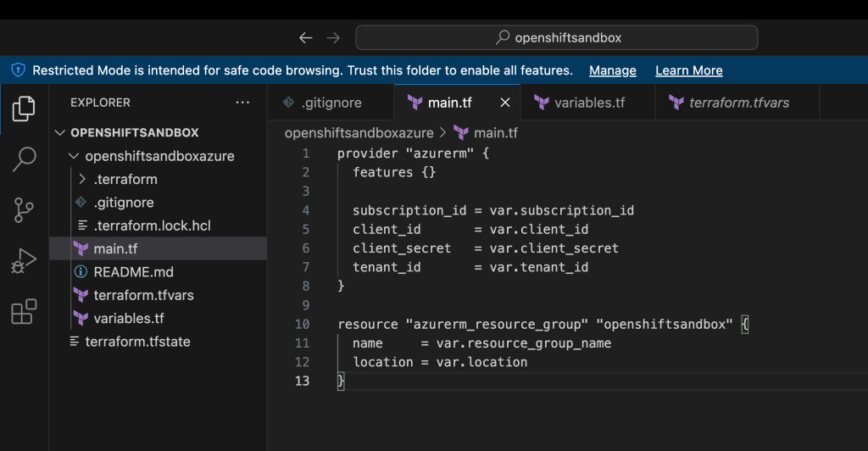This screenshot has width=868, height=451.
Task: Open the Explorer view in activity bar
Action: [23, 109]
